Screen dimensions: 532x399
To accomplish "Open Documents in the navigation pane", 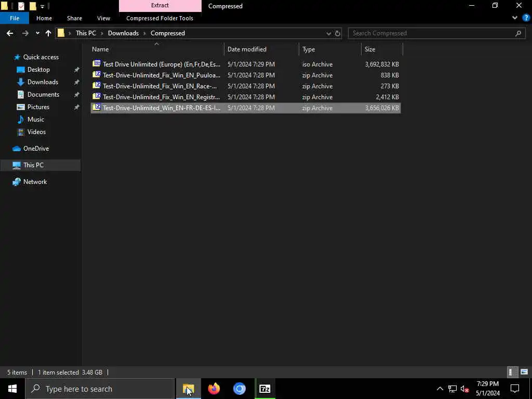I will point(43,95).
